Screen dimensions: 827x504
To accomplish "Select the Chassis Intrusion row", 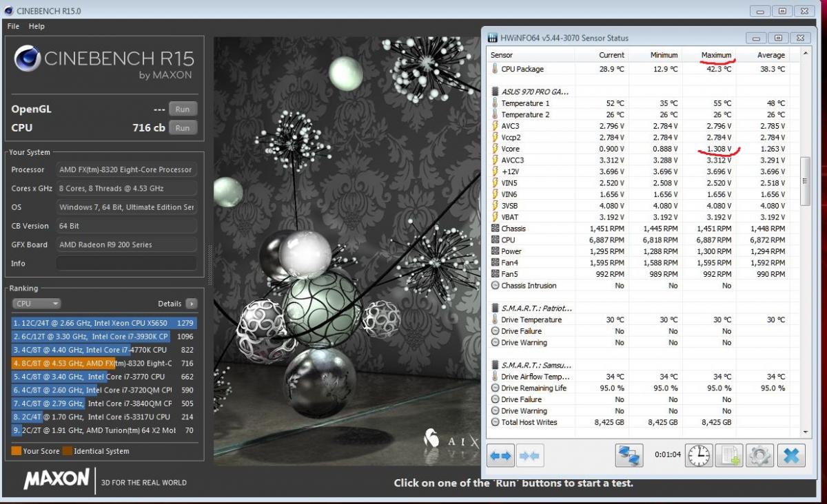I will [639, 286].
